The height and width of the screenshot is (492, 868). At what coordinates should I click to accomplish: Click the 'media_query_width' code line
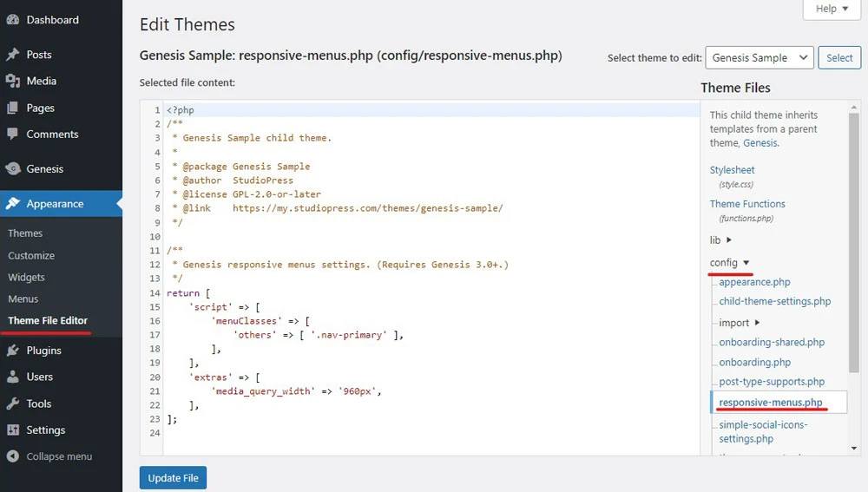(296, 391)
